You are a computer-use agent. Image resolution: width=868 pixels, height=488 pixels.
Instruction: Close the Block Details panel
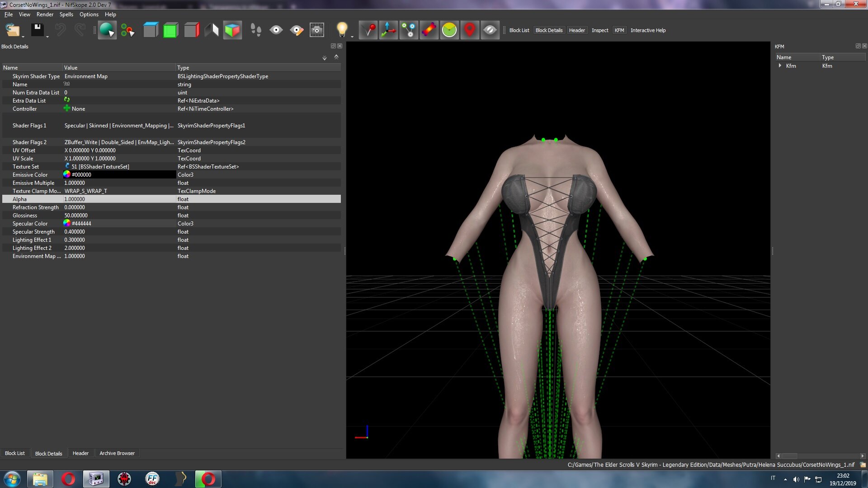tap(340, 46)
